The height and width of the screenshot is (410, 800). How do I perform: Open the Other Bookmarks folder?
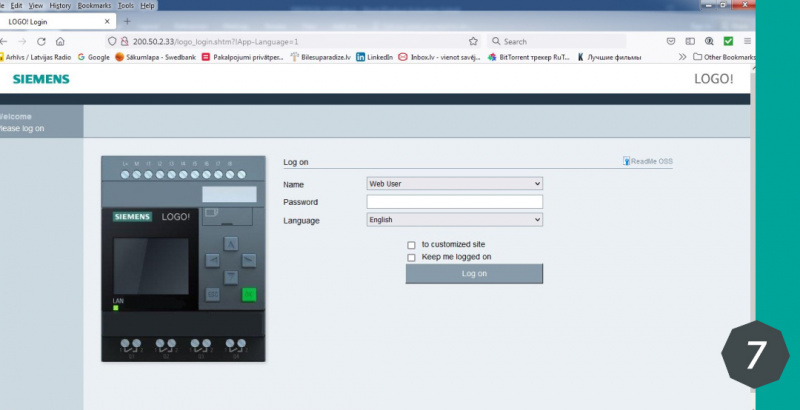[724, 57]
